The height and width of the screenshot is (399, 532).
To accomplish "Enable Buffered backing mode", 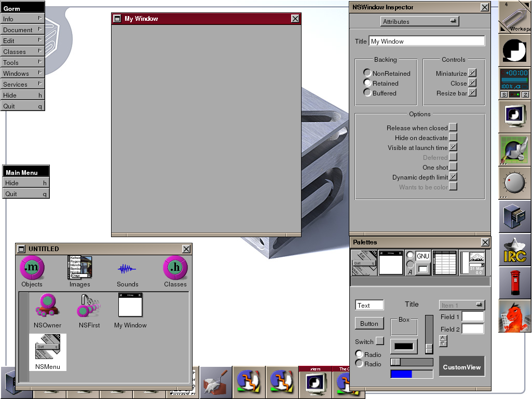I will point(367,93).
